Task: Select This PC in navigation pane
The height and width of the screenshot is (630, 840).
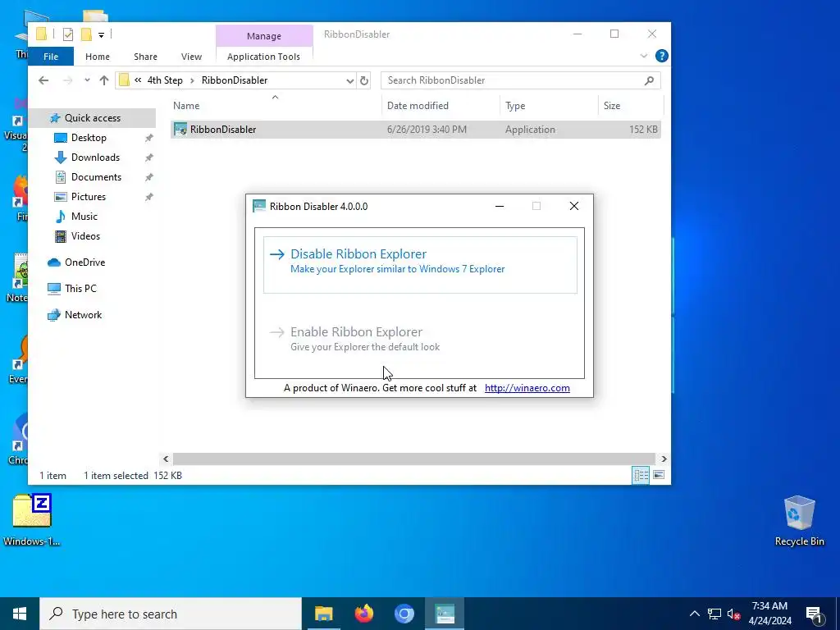Action: coord(80,289)
